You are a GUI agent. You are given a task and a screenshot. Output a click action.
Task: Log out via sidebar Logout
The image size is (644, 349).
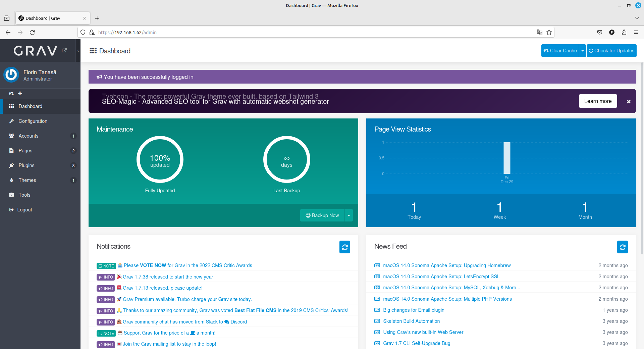(40, 210)
